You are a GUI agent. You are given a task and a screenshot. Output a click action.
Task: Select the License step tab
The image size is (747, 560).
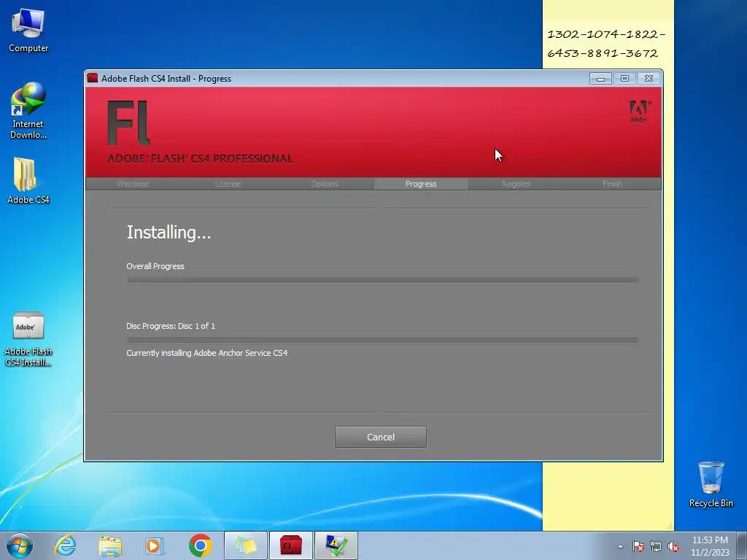[x=228, y=184]
